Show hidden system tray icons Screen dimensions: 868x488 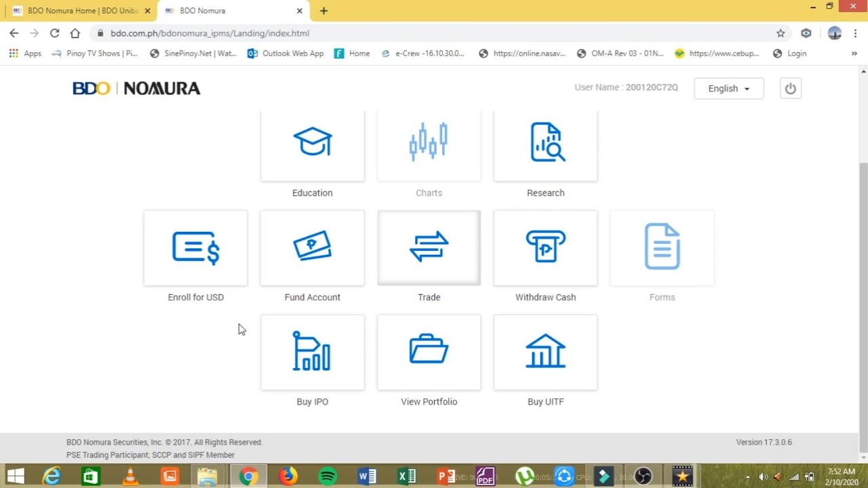748,477
